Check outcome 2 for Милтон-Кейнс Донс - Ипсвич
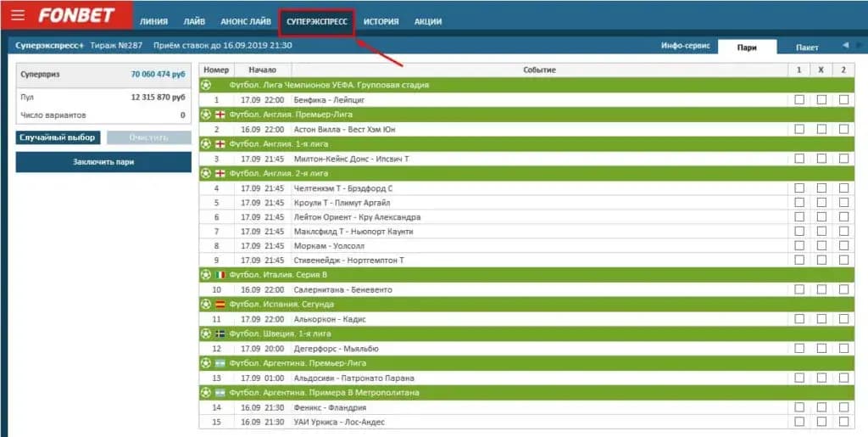This screenshot has width=868, height=437. tap(843, 159)
